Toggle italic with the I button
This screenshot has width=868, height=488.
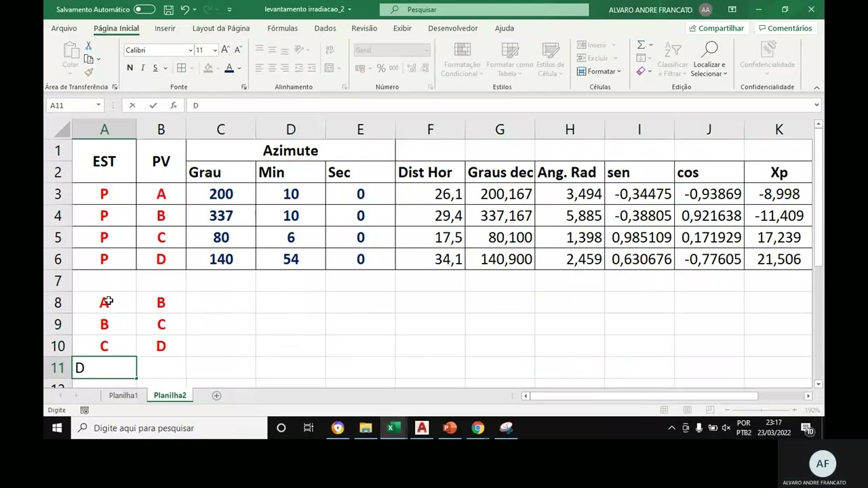142,68
